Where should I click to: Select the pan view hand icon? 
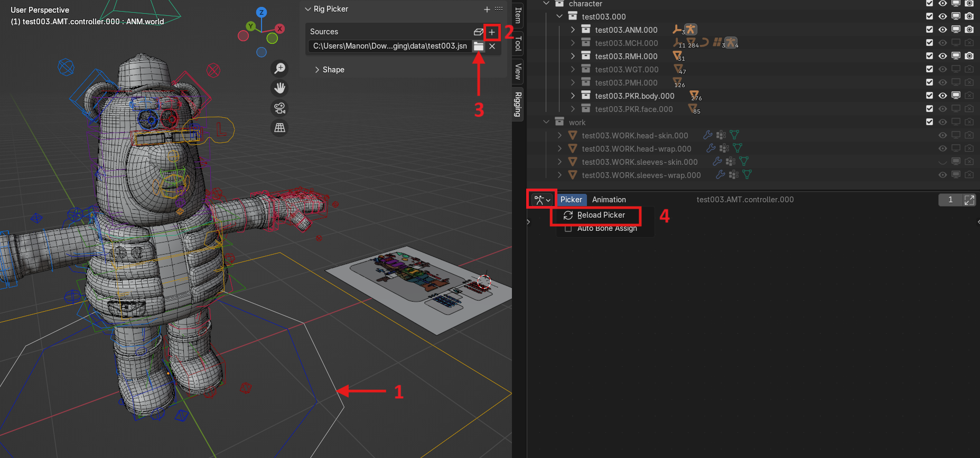(x=279, y=88)
